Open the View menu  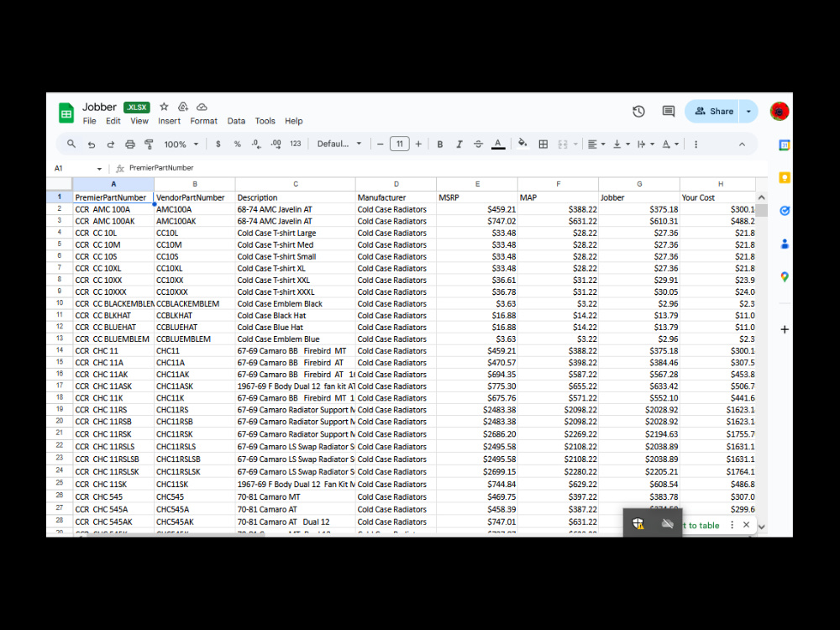point(139,121)
